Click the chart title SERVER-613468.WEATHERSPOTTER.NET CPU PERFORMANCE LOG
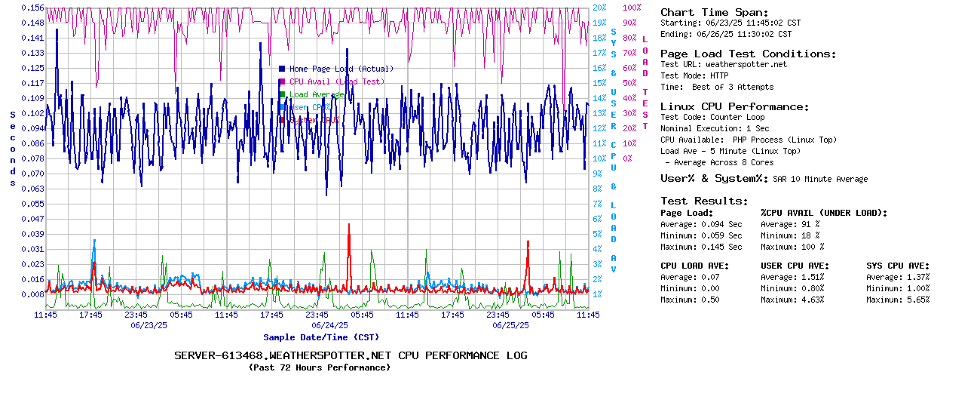980x415 pixels. (351, 355)
